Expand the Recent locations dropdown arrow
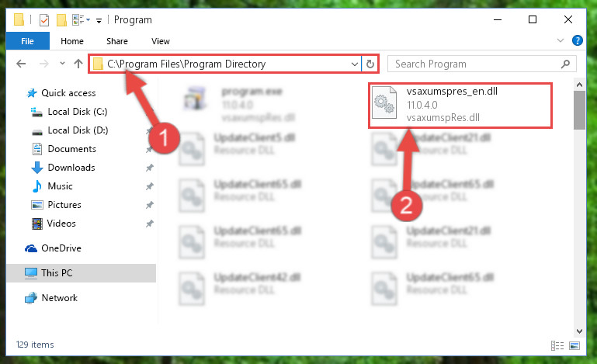This screenshot has width=597, height=364. (62, 64)
